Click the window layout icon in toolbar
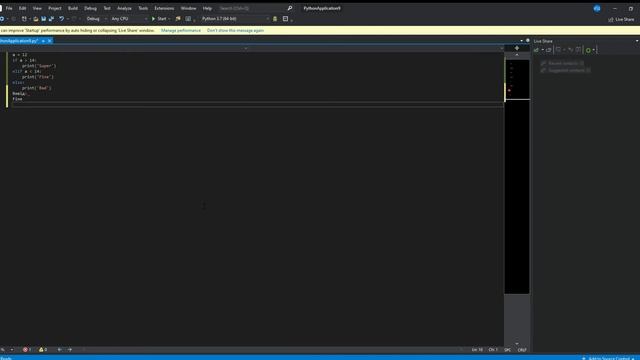This screenshot has width=640, height=360. pyautogui.click(x=286, y=19)
